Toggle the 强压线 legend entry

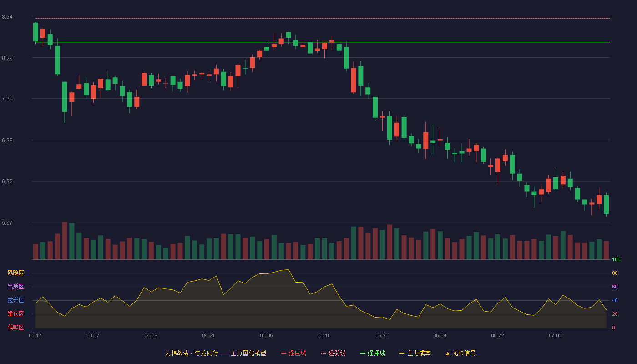pyautogui.click(x=293, y=353)
